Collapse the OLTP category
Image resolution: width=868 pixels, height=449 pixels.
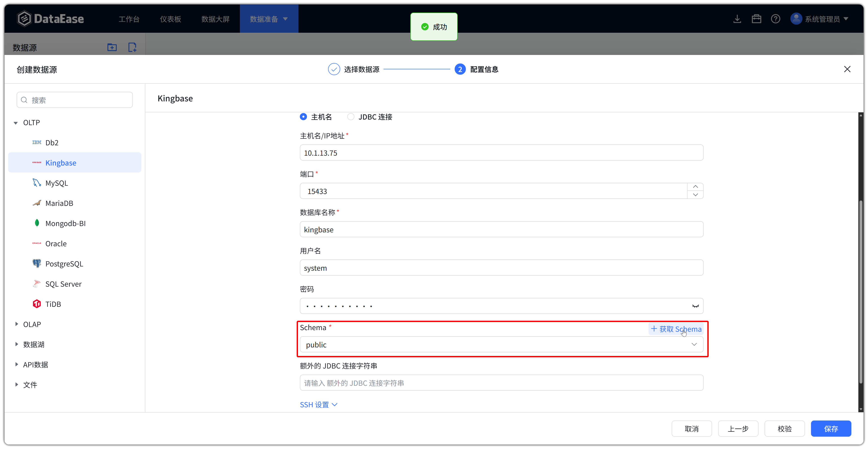(x=16, y=123)
